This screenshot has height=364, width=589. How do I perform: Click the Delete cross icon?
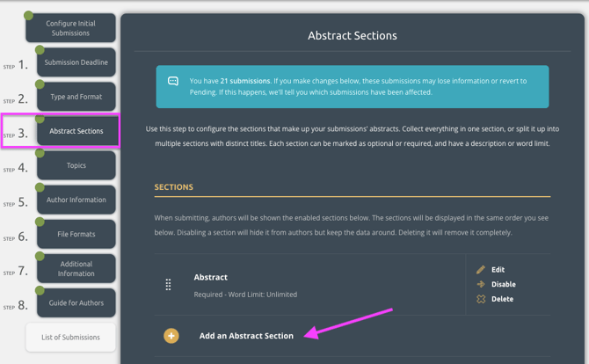481,299
